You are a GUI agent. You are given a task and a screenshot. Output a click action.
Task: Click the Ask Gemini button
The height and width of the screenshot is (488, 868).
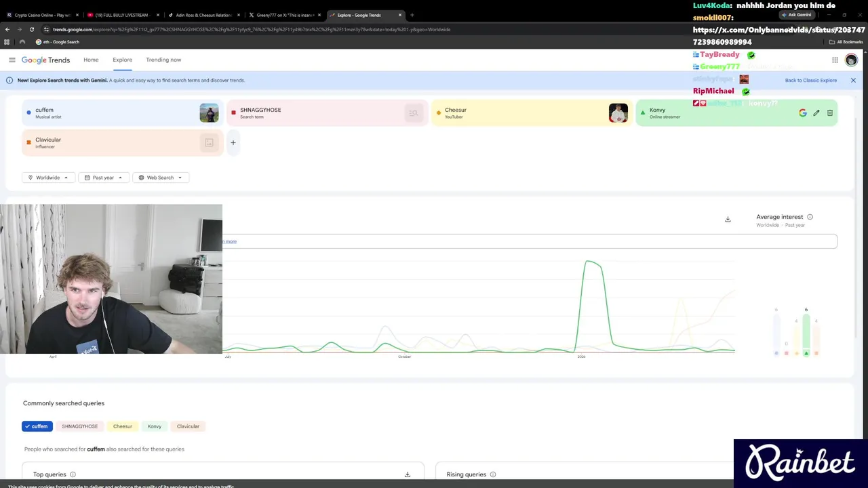pos(796,15)
